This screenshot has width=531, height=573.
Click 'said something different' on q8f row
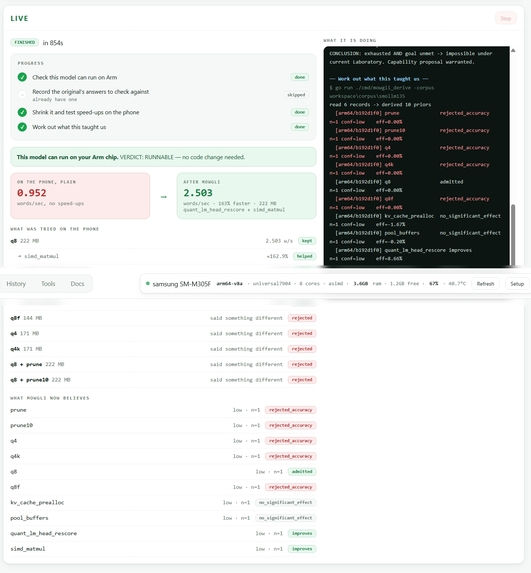246,318
